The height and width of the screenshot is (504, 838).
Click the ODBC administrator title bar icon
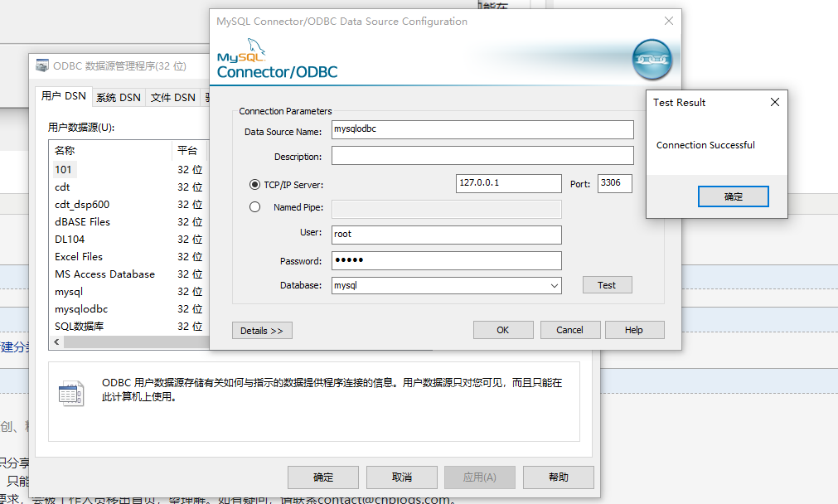[x=41, y=65]
